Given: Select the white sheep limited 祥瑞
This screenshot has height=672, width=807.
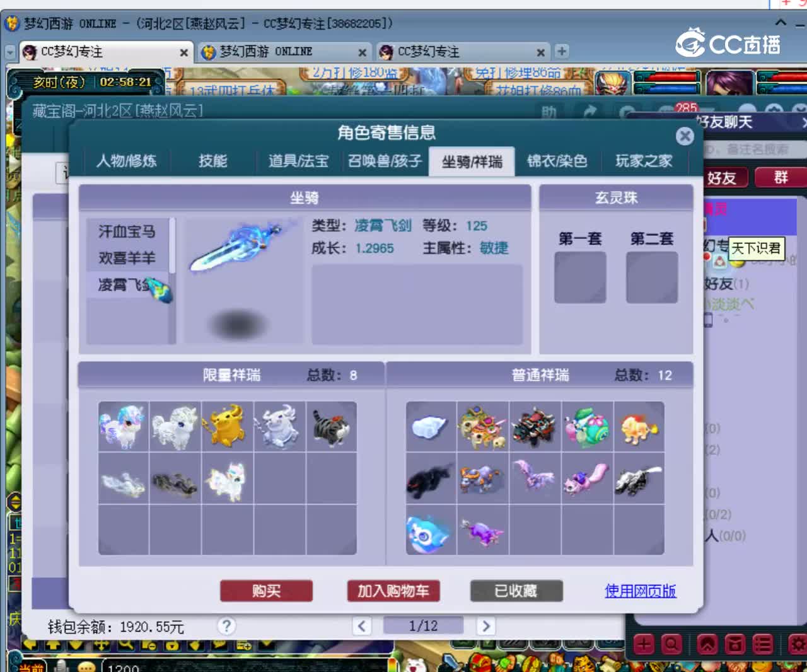Looking at the screenshot, I should 175,427.
